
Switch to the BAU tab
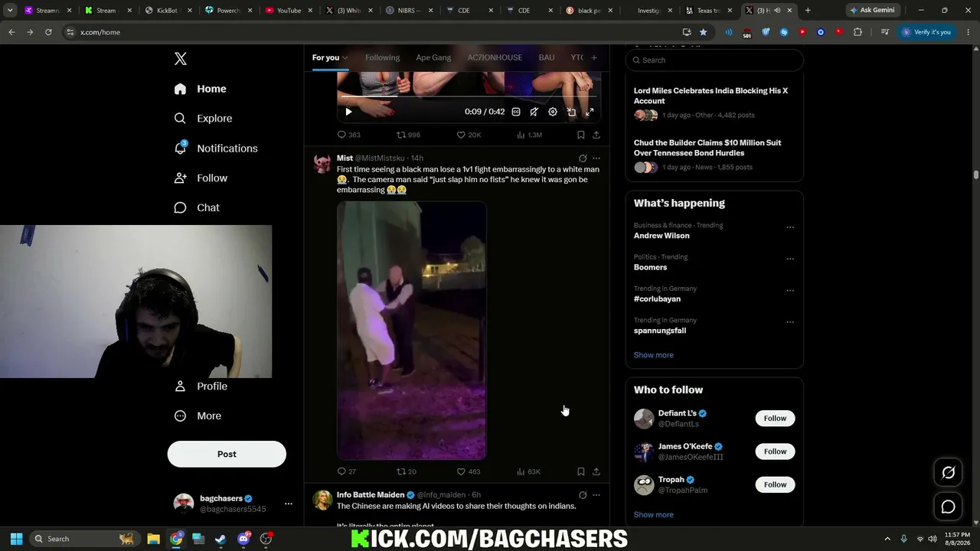click(x=547, y=57)
